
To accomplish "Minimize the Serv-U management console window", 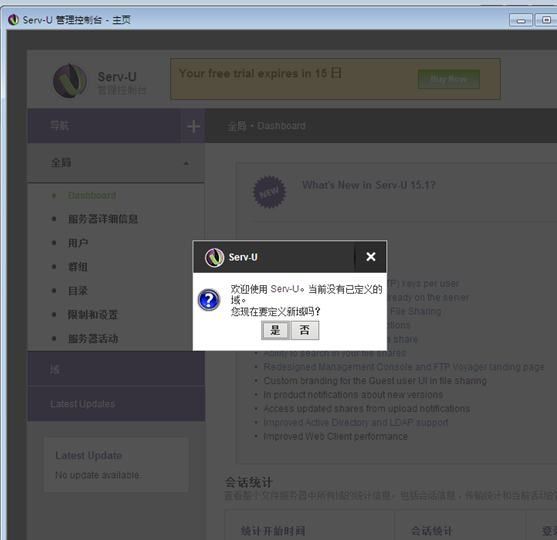I will pyautogui.click(x=521, y=20).
